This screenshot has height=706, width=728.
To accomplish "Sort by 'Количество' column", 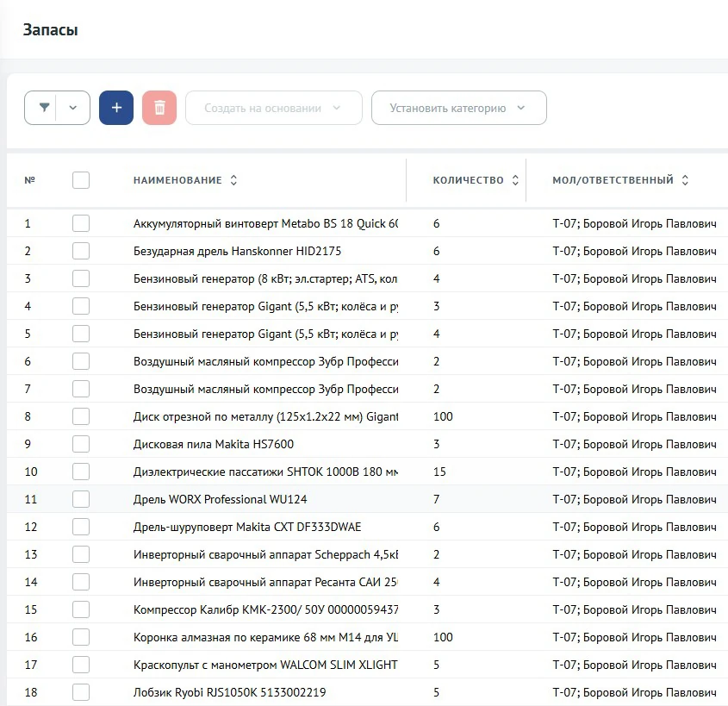I will pyautogui.click(x=515, y=180).
